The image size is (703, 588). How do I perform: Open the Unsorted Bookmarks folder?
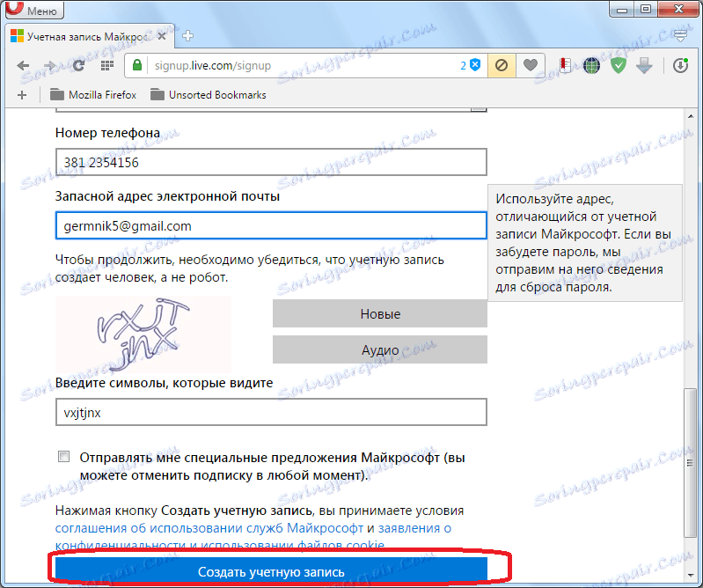tap(208, 95)
